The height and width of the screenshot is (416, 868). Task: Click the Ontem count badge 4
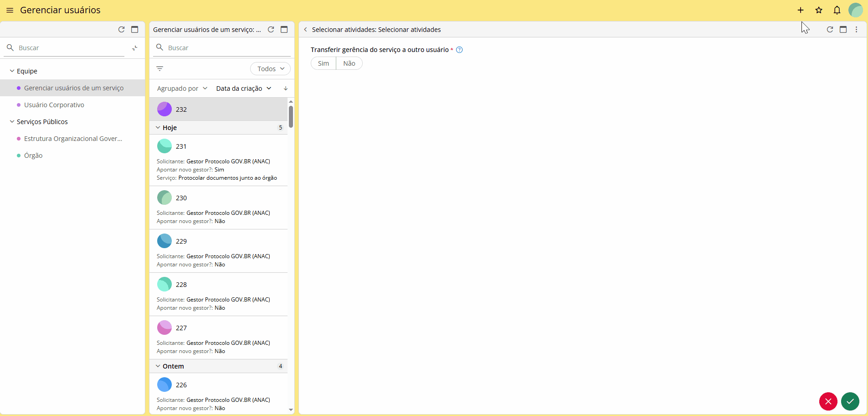pos(281,366)
